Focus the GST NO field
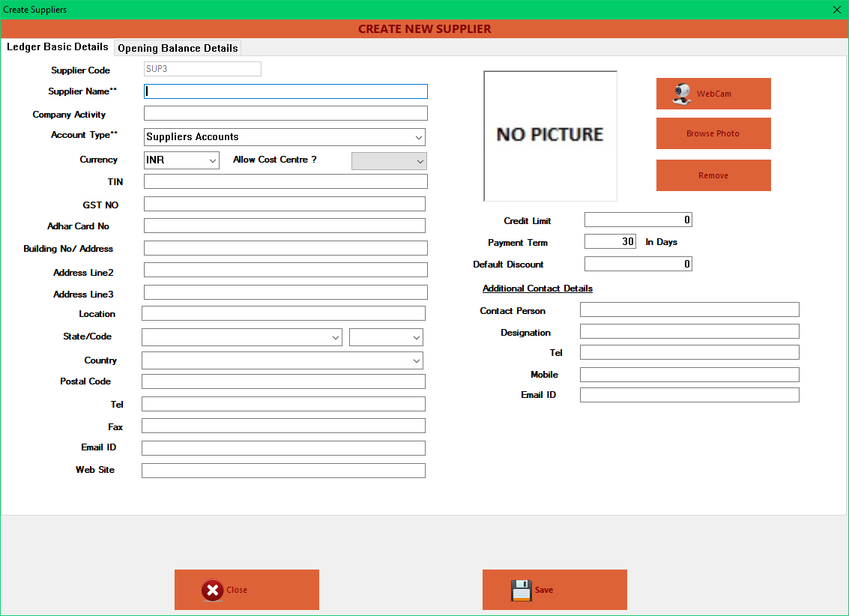 pyautogui.click(x=285, y=203)
